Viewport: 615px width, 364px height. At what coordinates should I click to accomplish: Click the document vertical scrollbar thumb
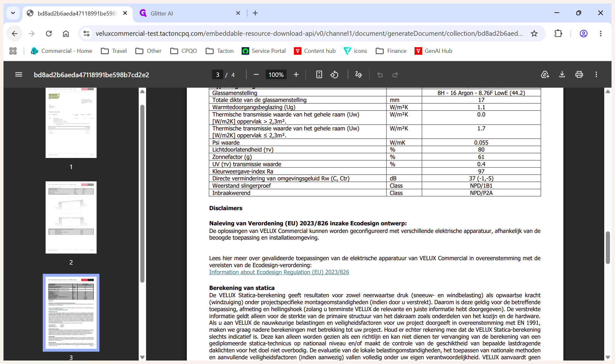point(608,248)
